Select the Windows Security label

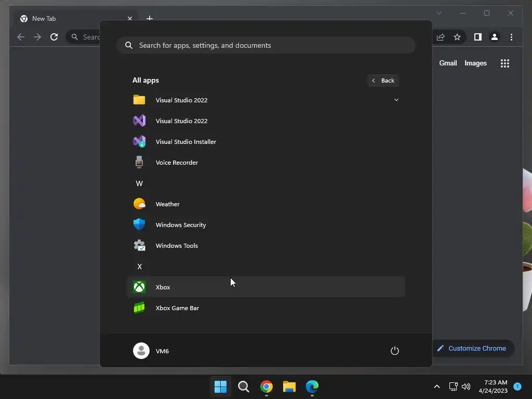tap(181, 225)
